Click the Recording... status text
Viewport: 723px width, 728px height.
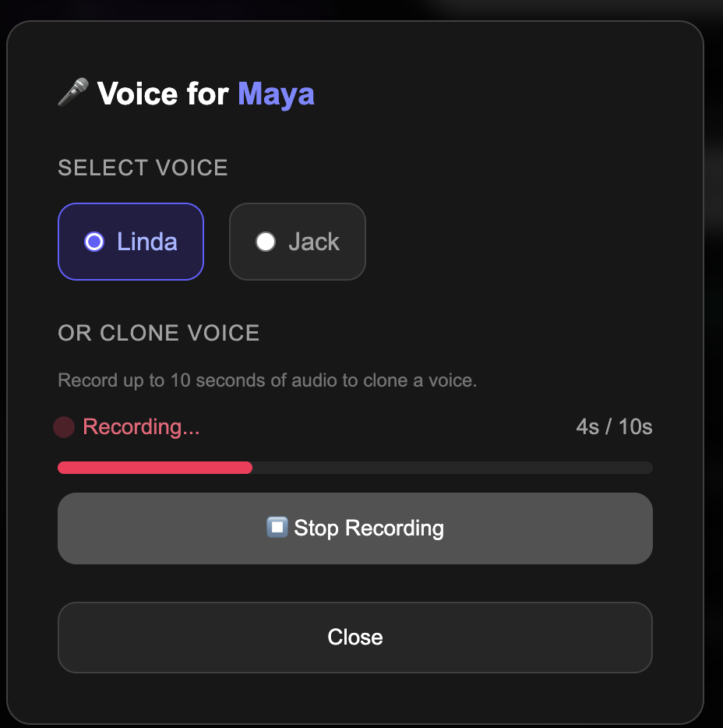(x=141, y=426)
